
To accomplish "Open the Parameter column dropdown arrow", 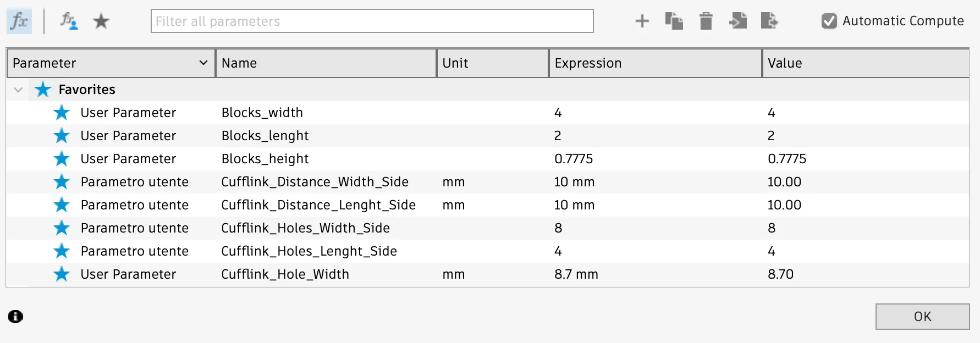I will coord(203,63).
